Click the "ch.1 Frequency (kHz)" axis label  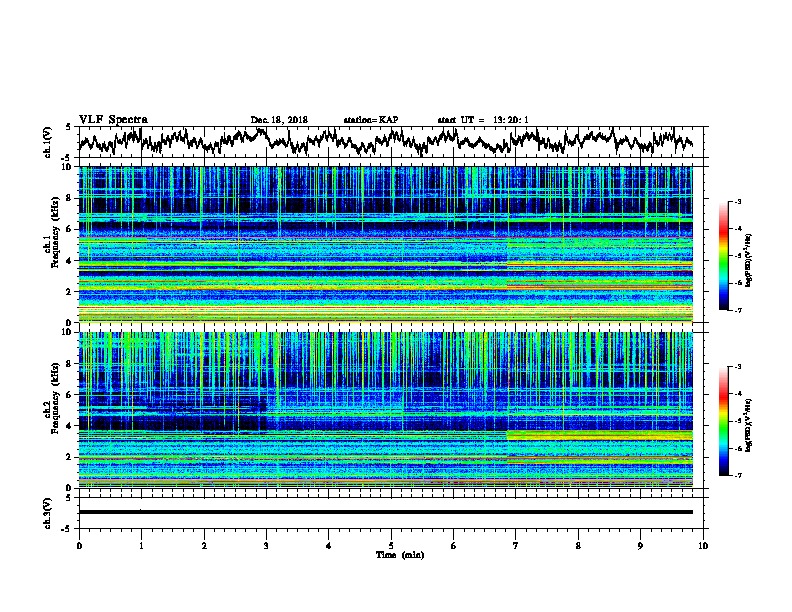[52, 233]
